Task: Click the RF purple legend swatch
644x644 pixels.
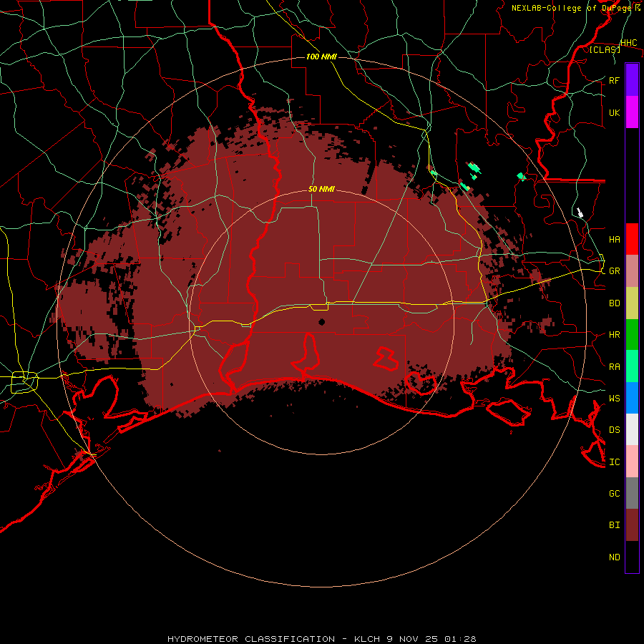Action: pyautogui.click(x=632, y=80)
